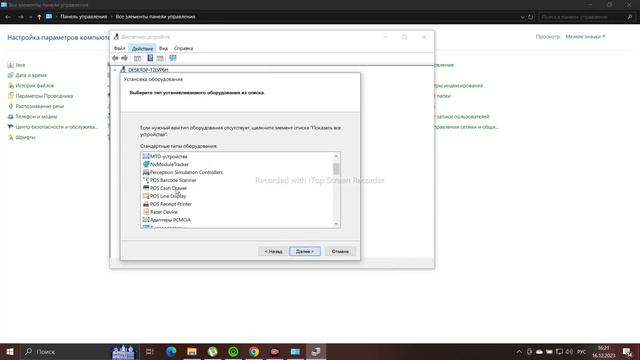Open the Control Panel taskbar icon
Screen dimensions: 640x360
point(295,351)
